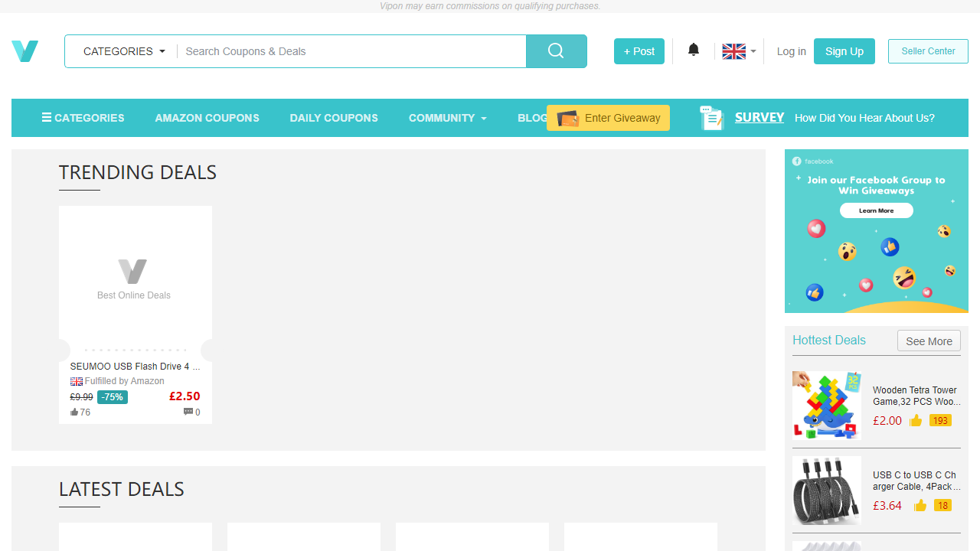Click the survey clipboard icon

pyautogui.click(x=711, y=118)
